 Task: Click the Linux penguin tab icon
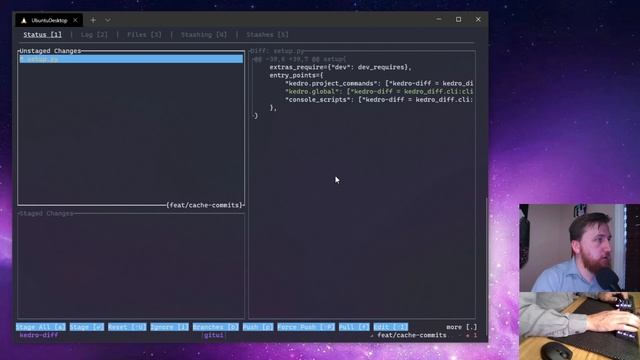pyautogui.click(x=24, y=20)
